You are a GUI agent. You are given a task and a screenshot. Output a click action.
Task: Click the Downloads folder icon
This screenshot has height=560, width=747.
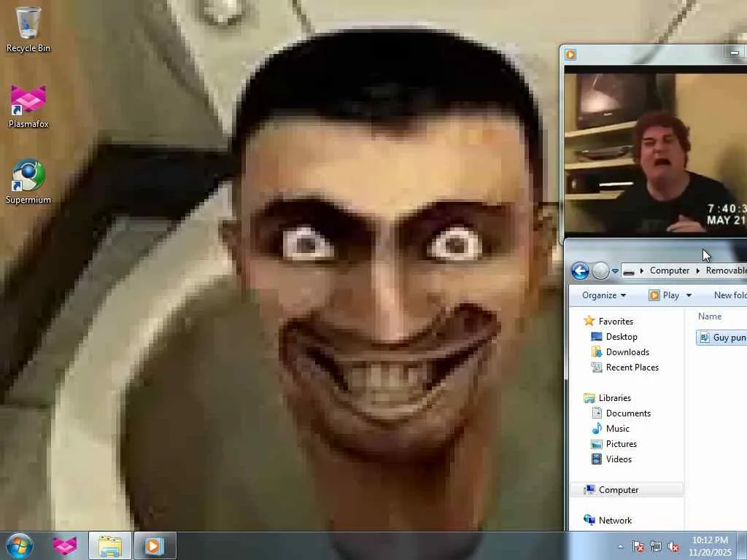point(597,352)
